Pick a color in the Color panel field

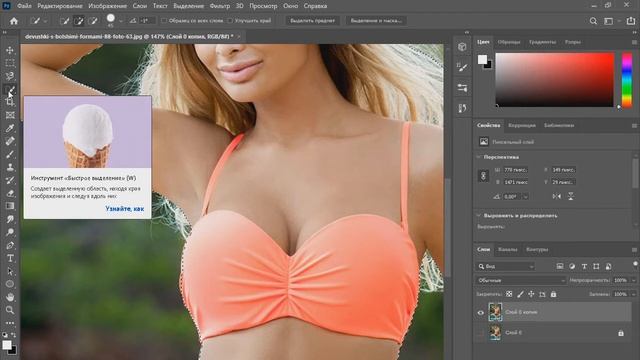pos(554,80)
